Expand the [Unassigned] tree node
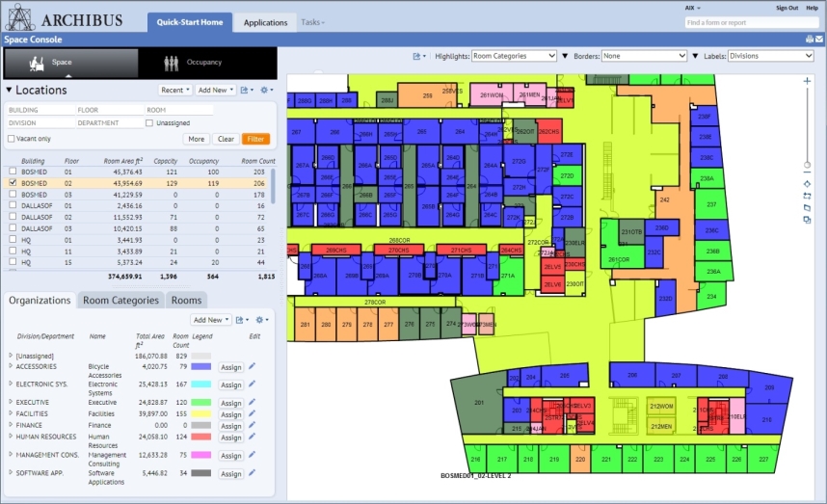This screenshot has height=504, width=827. [11, 356]
